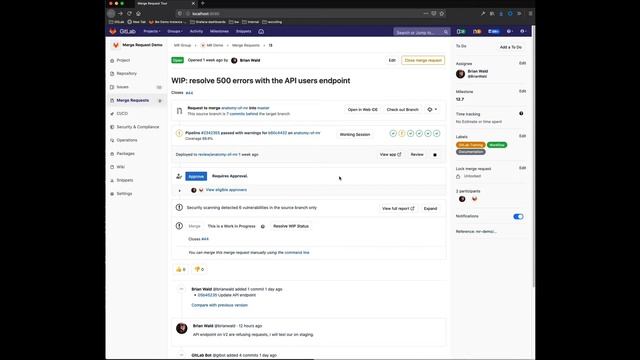The image size is (640, 360).
Task: Click the GitLab logo in the header
Action: pos(122,31)
